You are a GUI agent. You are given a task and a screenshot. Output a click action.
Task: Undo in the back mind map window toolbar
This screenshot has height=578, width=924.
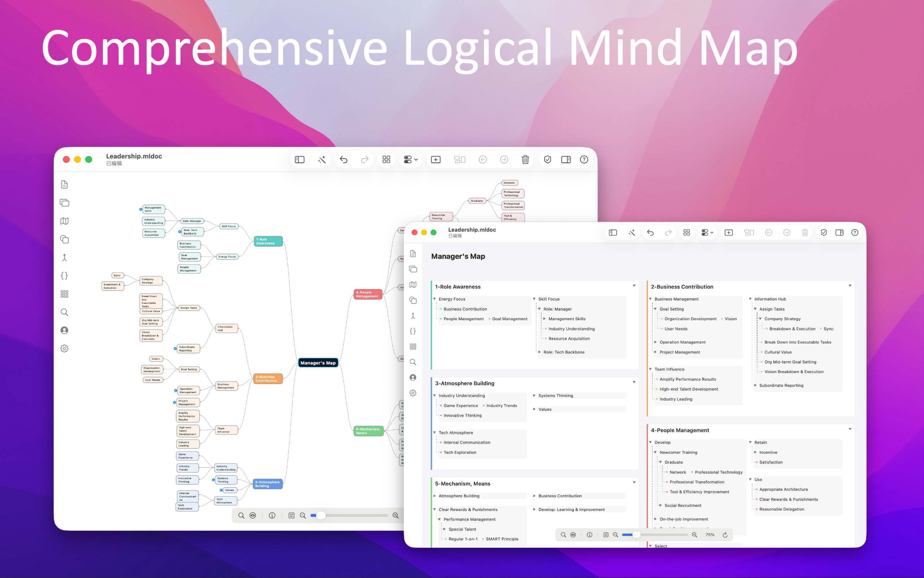[x=344, y=159]
